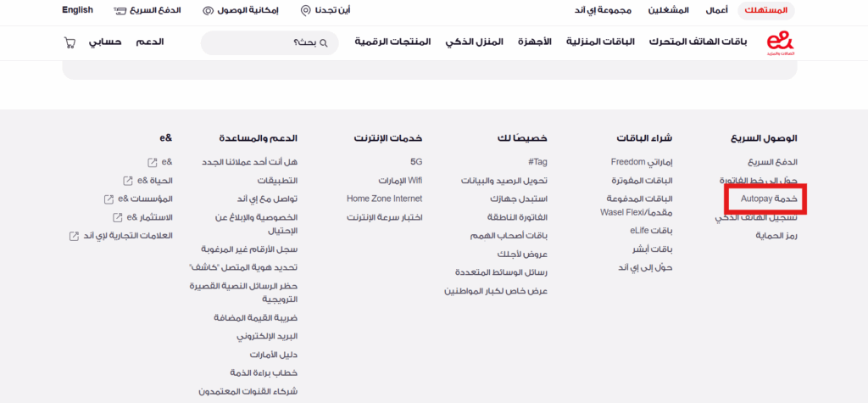Open إماراتي Freedom link
The width and height of the screenshot is (868, 403).
[x=642, y=162]
